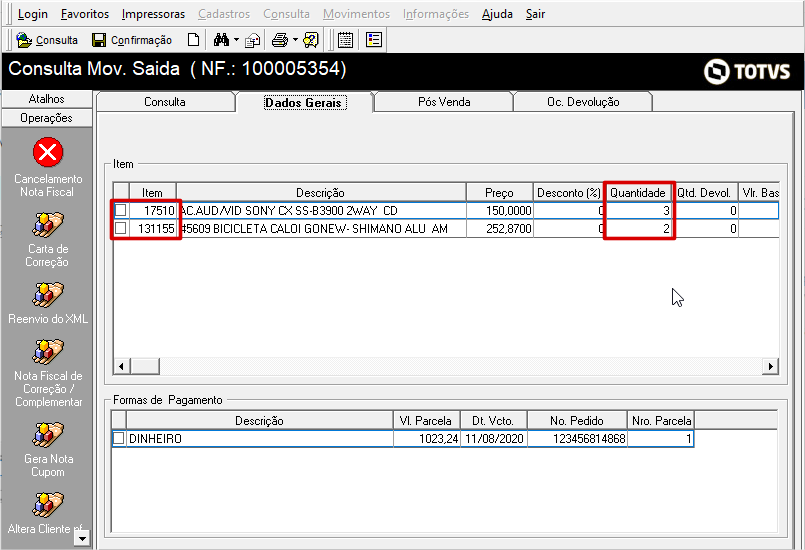Open the Impressoras menu

[x=153, y=14]
